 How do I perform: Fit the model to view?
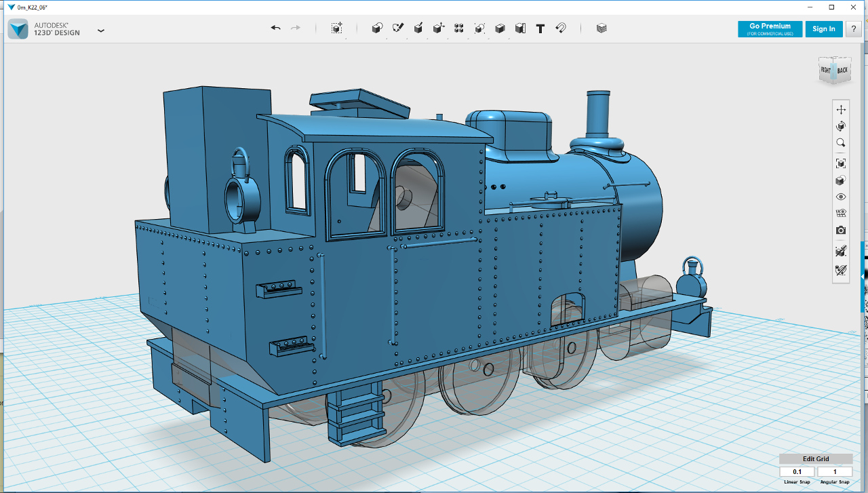pos(841,163)
